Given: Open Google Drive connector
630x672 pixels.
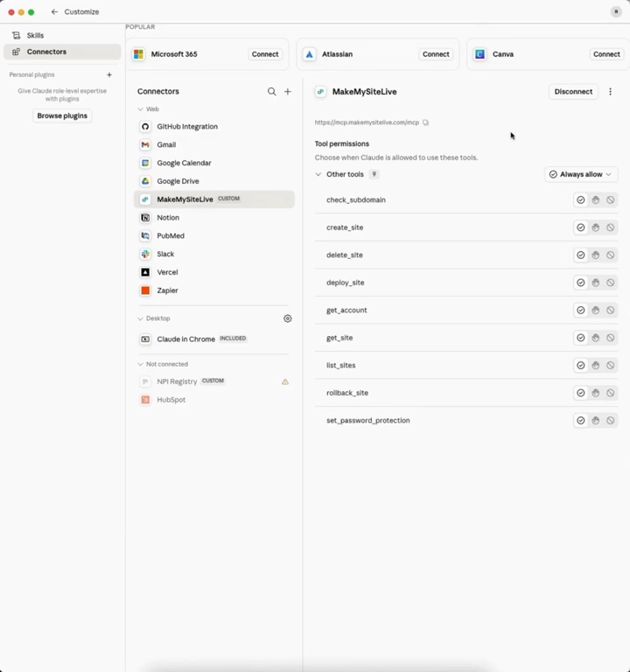Looking at the screenshot, I should click(214, 181).
